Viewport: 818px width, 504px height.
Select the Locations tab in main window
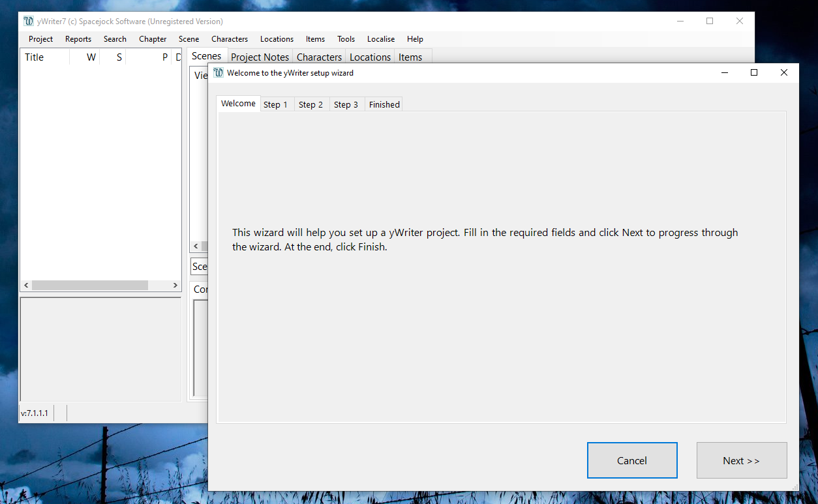click(x=370, y=57)
